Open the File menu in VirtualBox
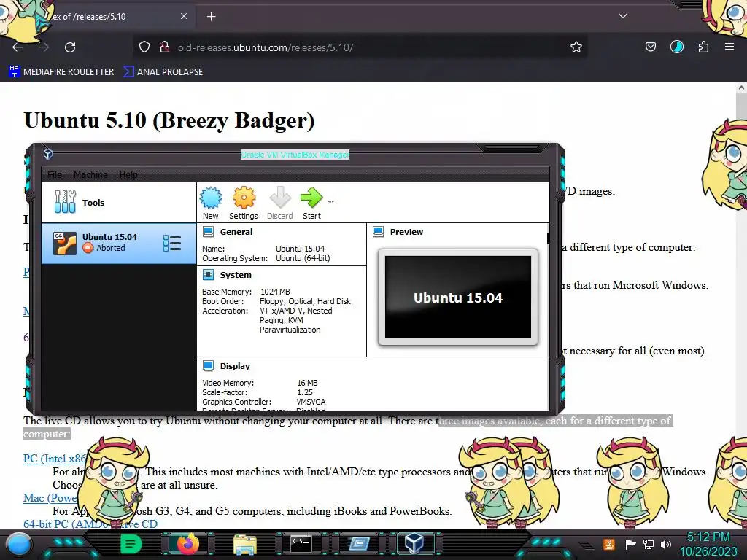Viewport: 747px width, 560px height. pyautogui.click(x=54, y=174)
